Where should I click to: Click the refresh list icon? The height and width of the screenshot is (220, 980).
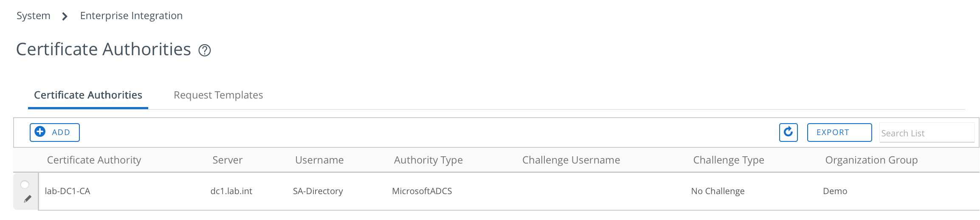coord(788,132)
